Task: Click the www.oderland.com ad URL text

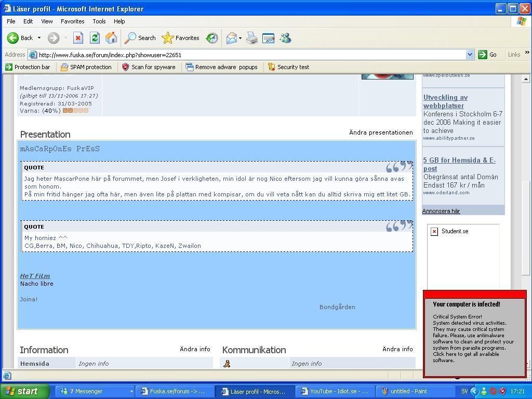Action: tap(446, 193)
